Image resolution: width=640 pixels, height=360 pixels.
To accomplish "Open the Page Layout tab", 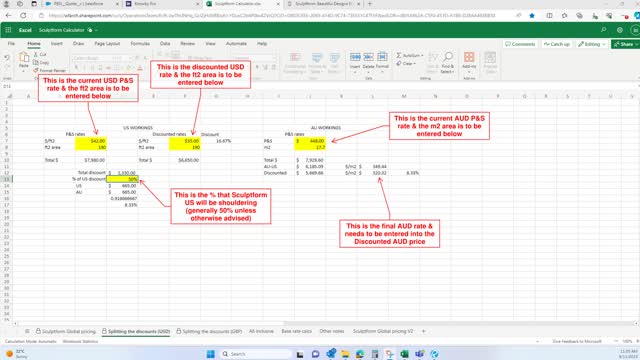I will click(107, 43).
